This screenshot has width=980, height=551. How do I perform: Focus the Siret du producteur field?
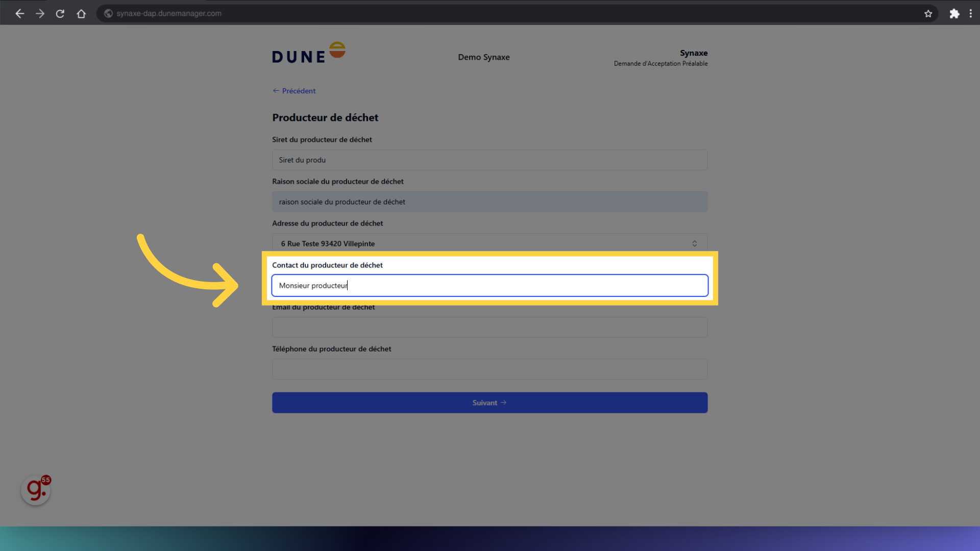[x=489, y=160]
